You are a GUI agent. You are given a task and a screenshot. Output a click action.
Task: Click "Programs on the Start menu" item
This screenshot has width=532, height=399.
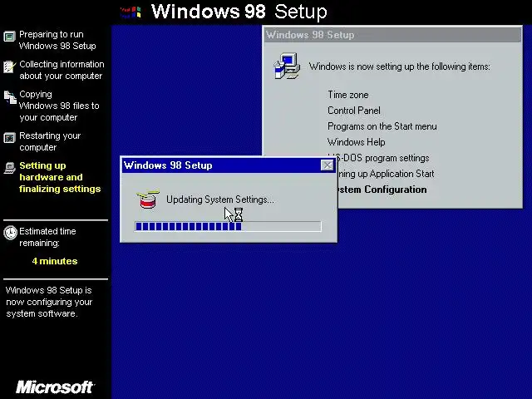382,126
